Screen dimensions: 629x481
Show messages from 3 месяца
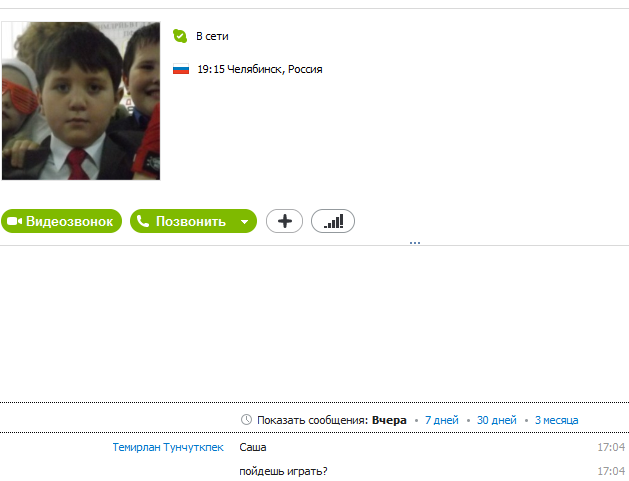point(556,420)
